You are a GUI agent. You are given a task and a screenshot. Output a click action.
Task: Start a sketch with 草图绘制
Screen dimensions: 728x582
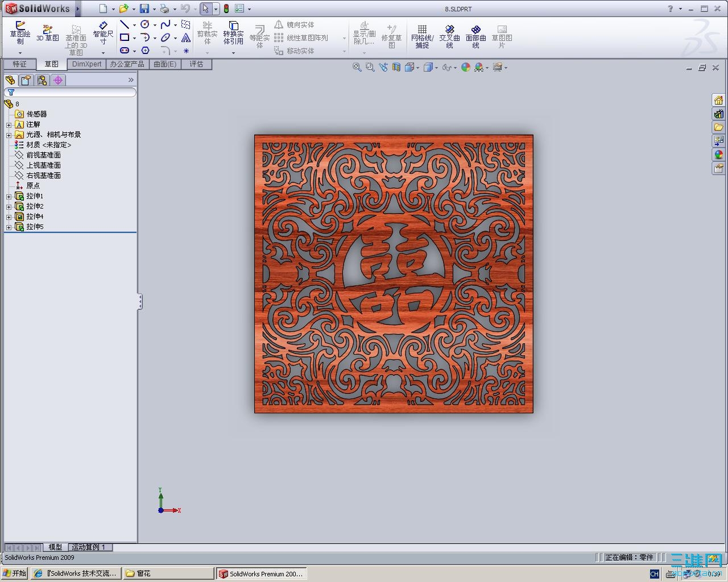coord(20,33)
